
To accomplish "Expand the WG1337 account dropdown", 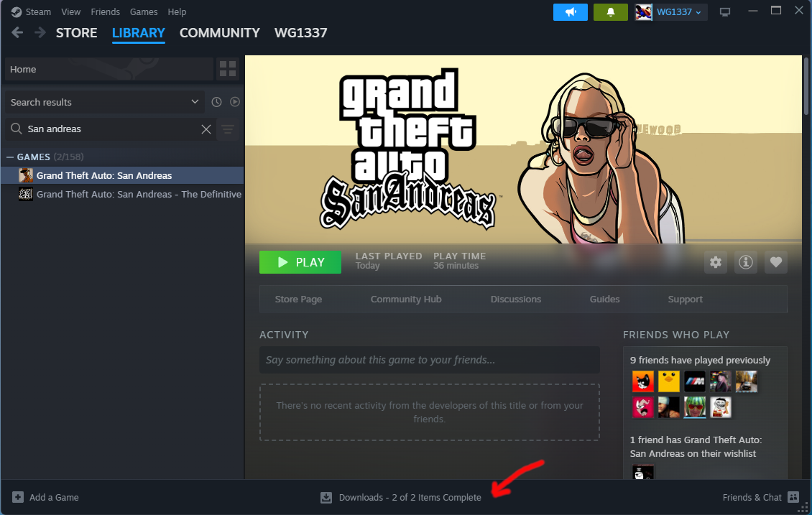I will 678,12.
